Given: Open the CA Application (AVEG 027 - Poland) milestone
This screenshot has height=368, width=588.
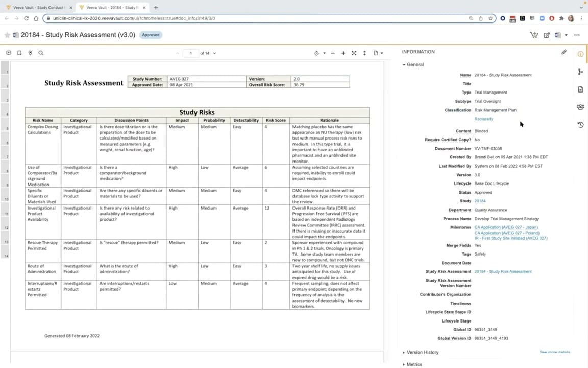Looking at the screenshot, I should (x=507, y=233).
